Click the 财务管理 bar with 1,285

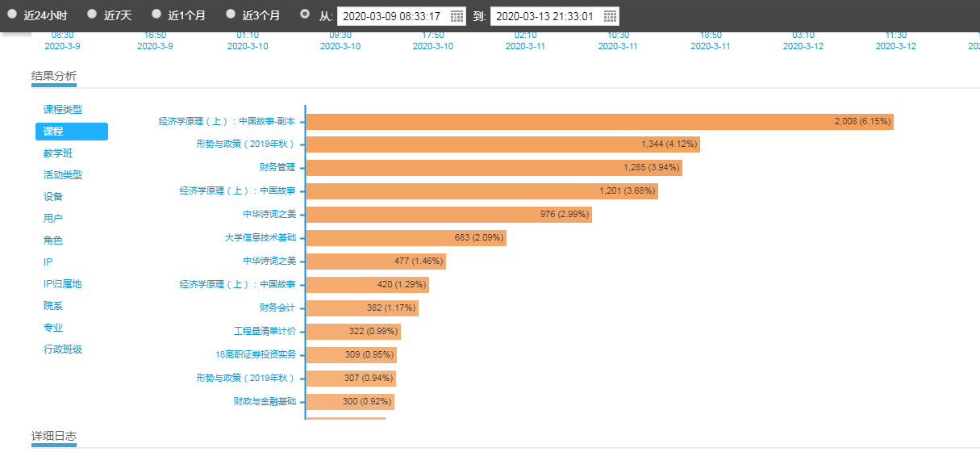(x=494, y=168)
